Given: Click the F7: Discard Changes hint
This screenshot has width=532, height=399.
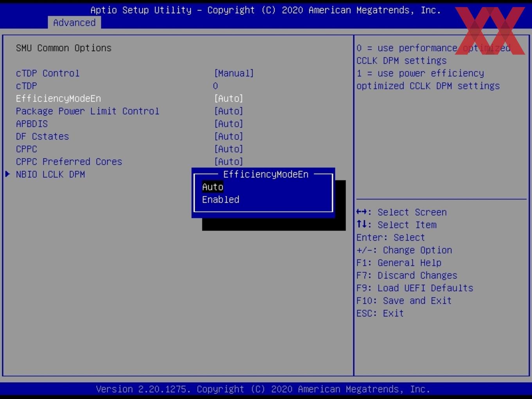Looking at the screenshot, I should click(406, 275).
